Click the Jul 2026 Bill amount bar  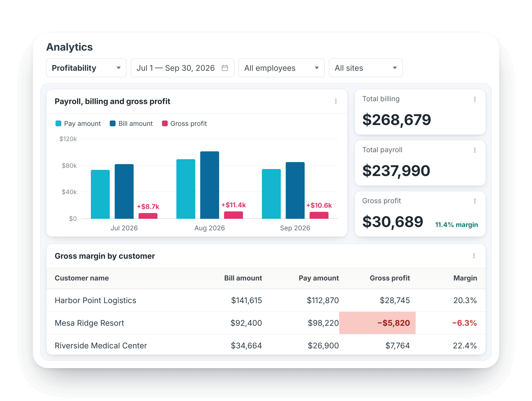point(124,191)
